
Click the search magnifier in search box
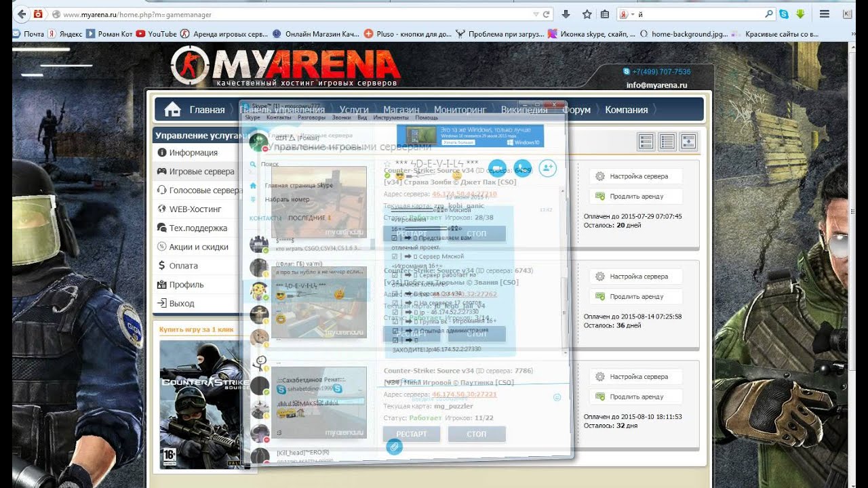(x=768, y=14)
